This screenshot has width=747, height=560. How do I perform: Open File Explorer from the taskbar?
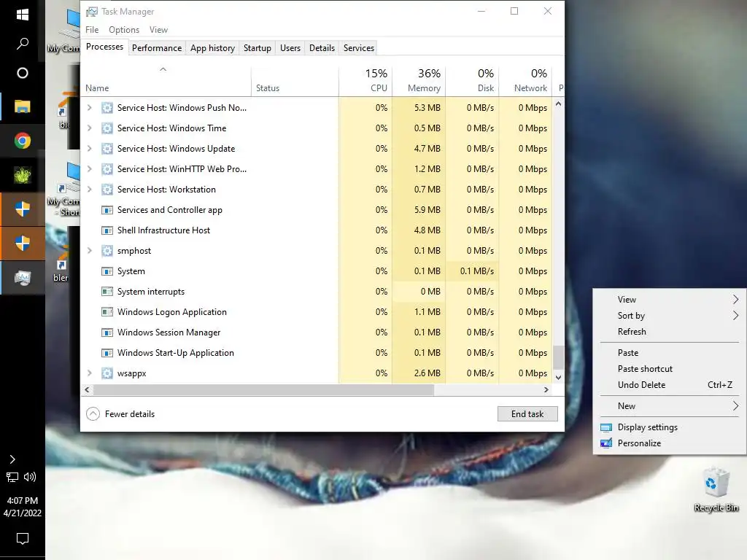point(23,106)
